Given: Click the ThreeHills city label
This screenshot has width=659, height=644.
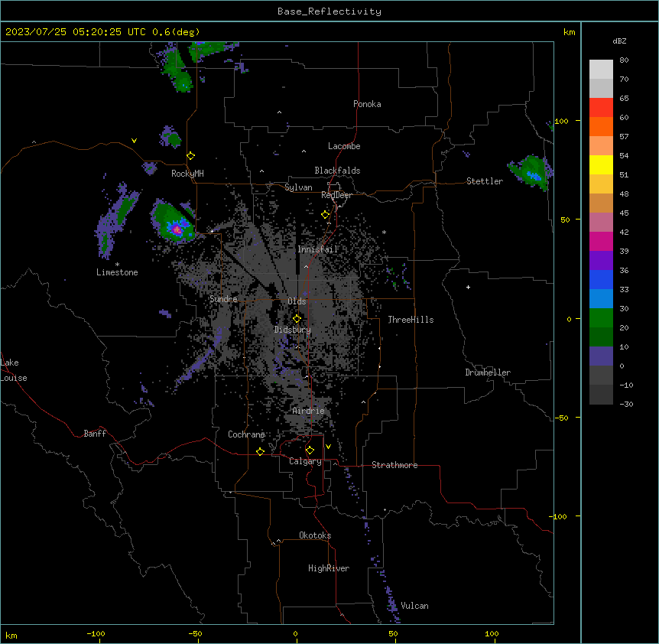Looking at the screenshot, I should 411,320.
